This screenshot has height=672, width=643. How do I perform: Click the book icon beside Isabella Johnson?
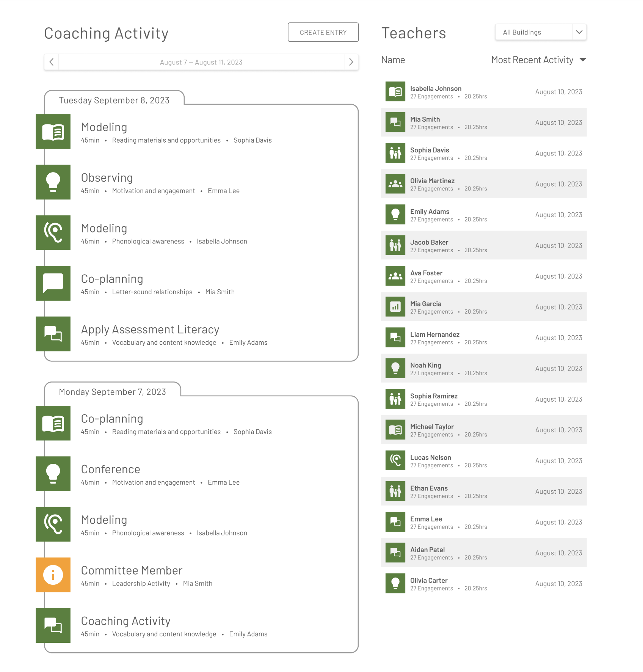(x=395, y=92)
